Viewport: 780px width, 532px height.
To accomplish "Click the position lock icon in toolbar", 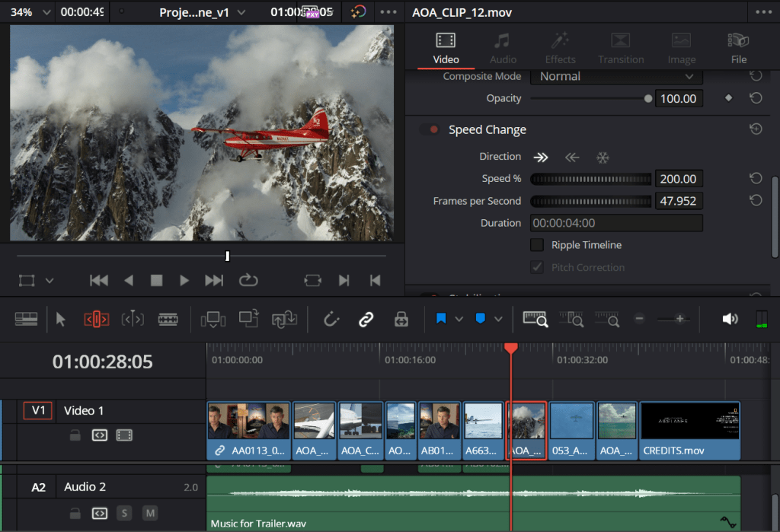I will 401,320.
